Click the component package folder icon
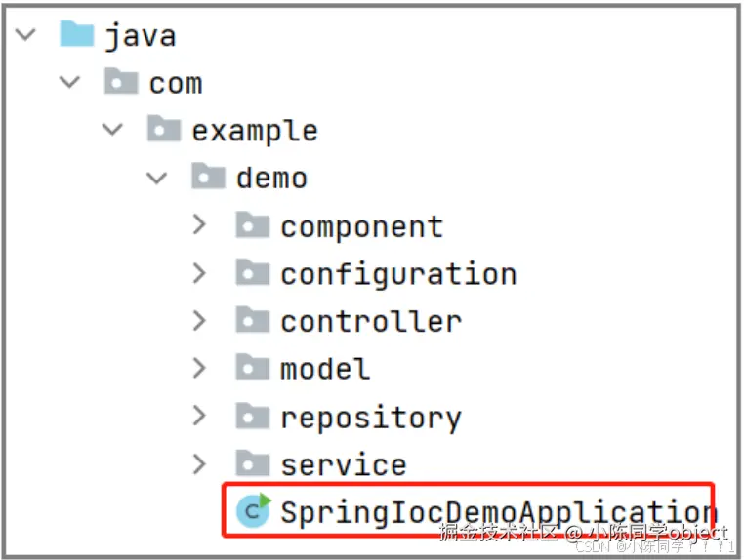This screenshot has height=560, width=744. (x=253, y=225)
